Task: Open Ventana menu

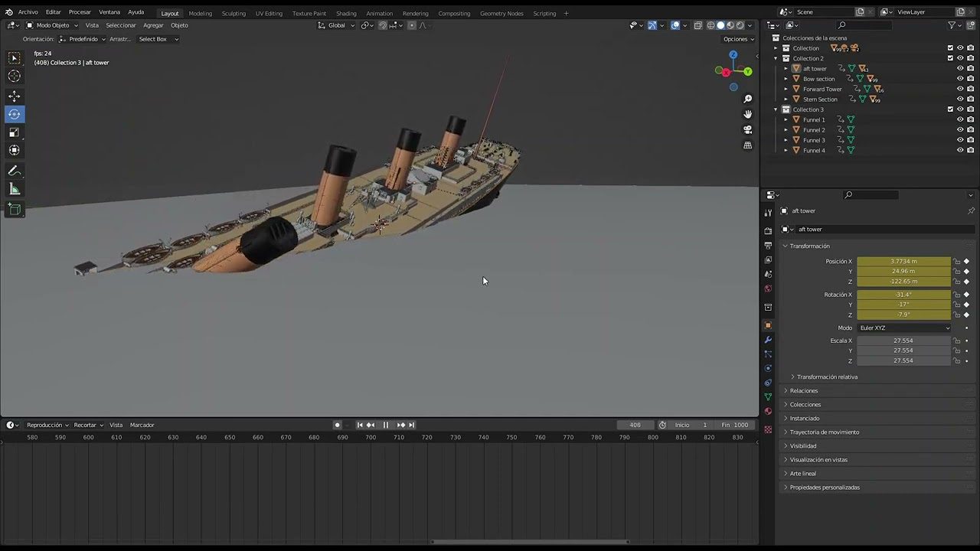Action: point(109,12)
